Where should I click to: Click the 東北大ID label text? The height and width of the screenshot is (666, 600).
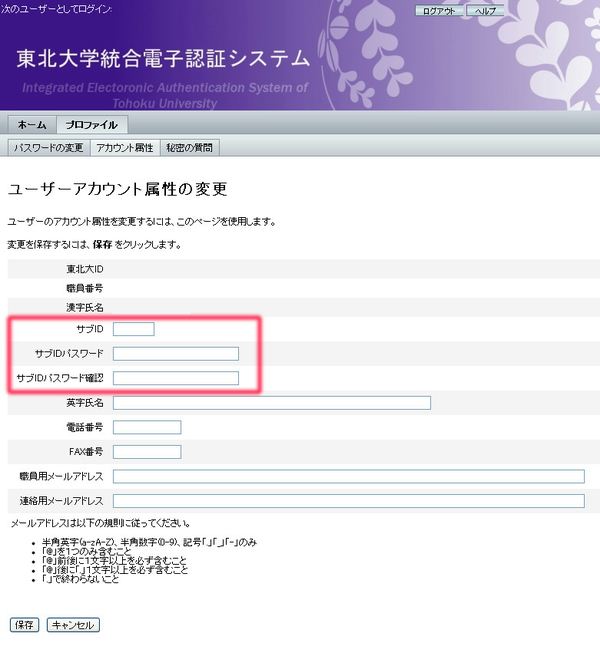pyautogui.click(x=85, y=269)
